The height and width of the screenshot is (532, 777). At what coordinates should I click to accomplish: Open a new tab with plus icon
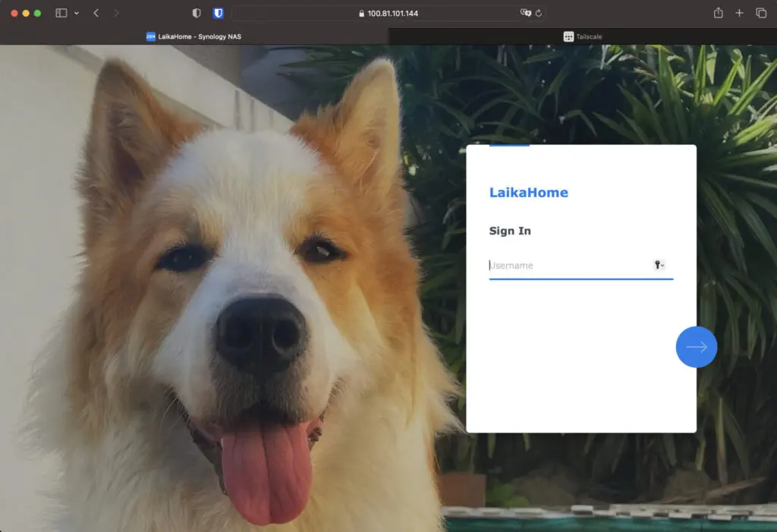click(739, 13)
